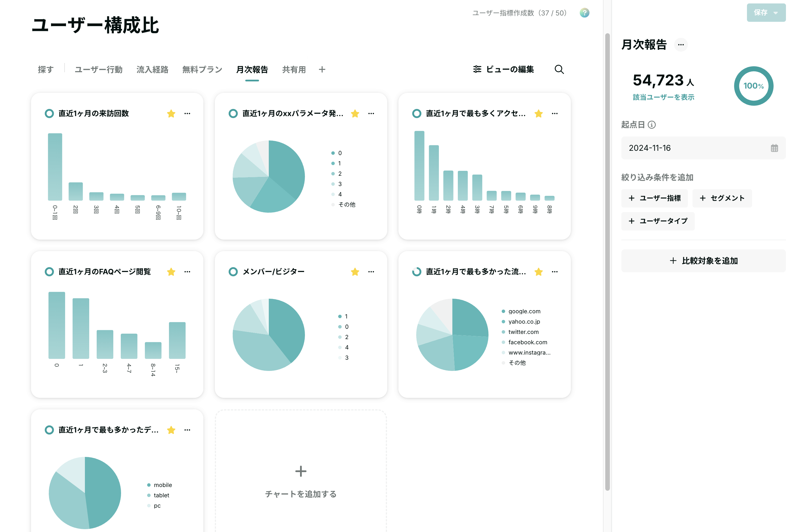
Task: Switch to the 流入経路 tab
Action: [152, 69]
